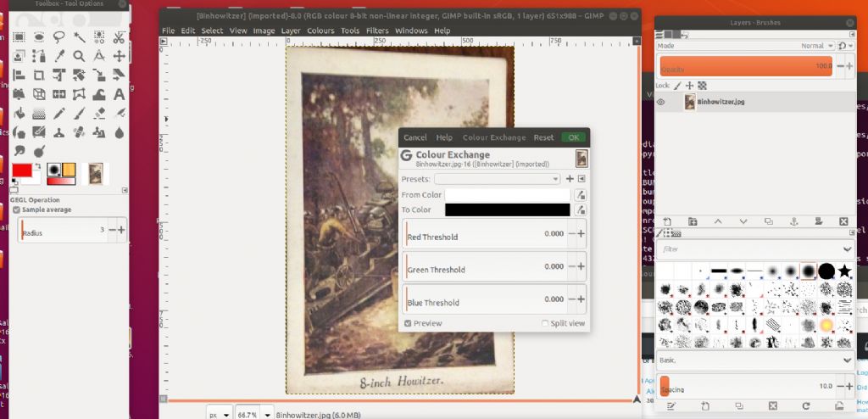Screen dimensions: 868x419
Task: Select the Fuzzy Select magic wand tool
Action: pyautogui.click(x=79, y=37)
